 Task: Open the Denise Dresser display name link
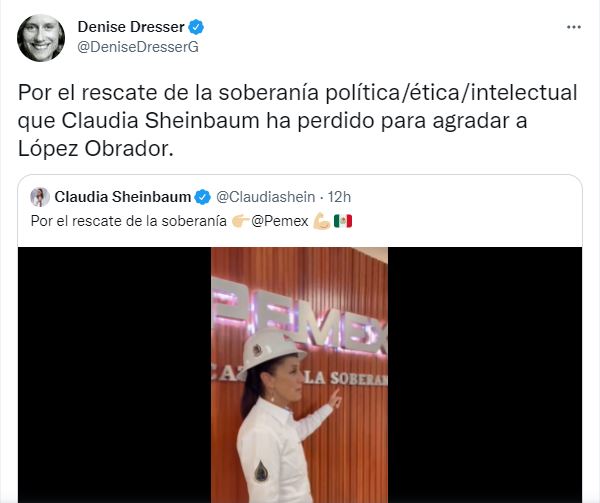131,27
